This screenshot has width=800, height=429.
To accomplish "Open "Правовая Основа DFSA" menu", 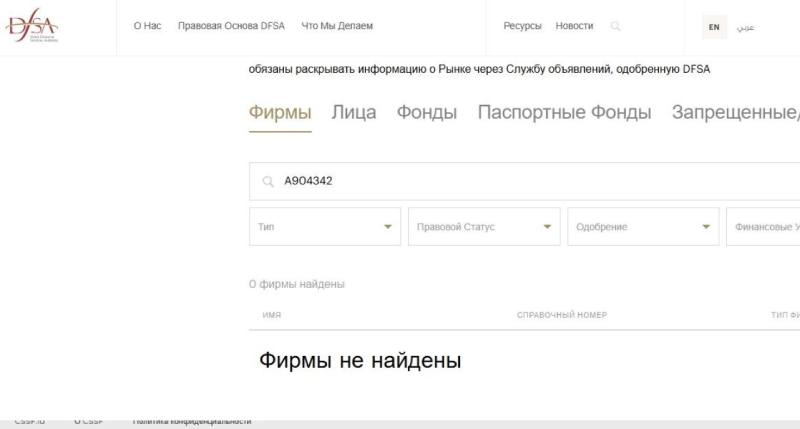I will coord(231,26).
